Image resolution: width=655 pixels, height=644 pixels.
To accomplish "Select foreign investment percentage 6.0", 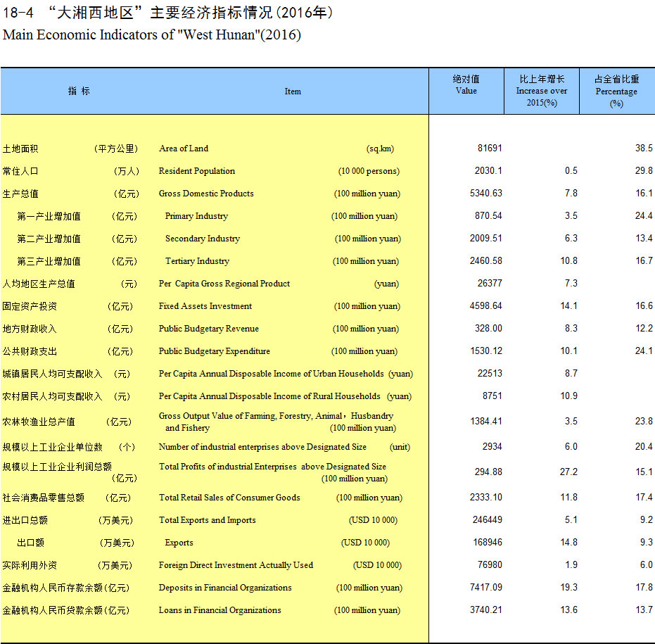I will tap(647, 565).
